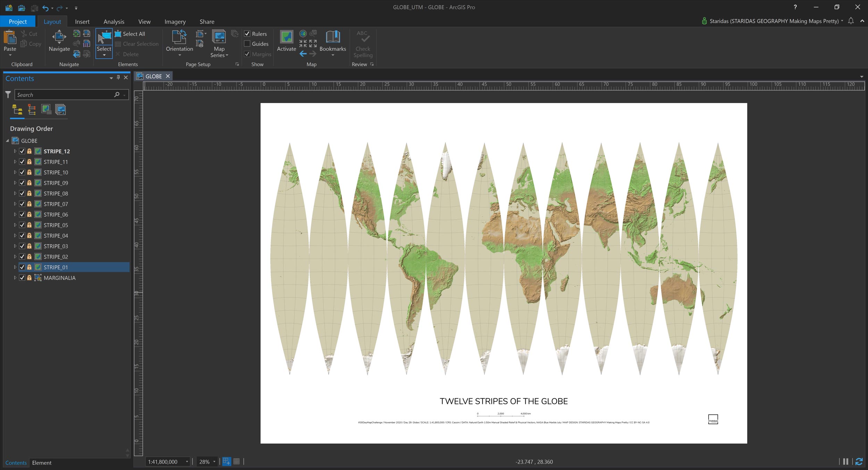Screen dimensions: 868x470
Task: Open the Share ribbon tab
Action: click(207, 22)
